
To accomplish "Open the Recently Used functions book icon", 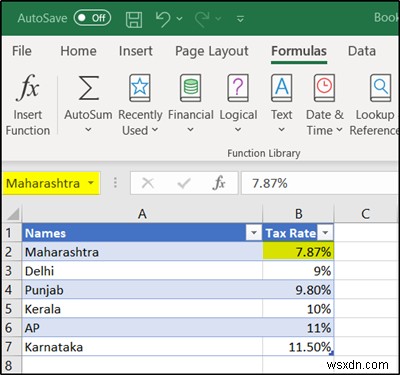I will point(140,88).
